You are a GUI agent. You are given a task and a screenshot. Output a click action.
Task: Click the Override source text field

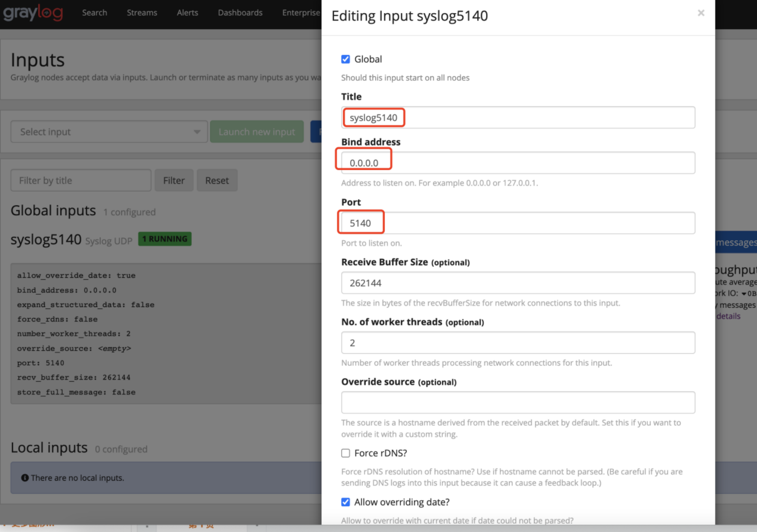coord(517,402)
